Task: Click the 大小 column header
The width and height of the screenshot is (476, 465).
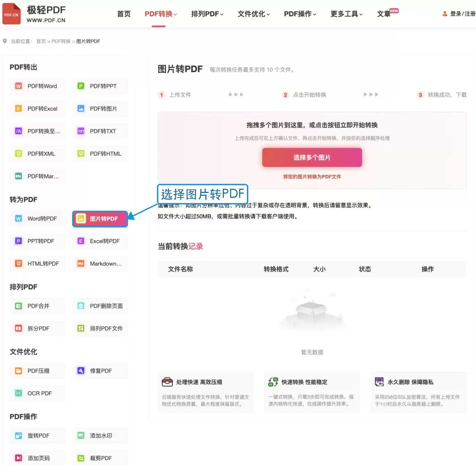Action: tap(319, 269)
